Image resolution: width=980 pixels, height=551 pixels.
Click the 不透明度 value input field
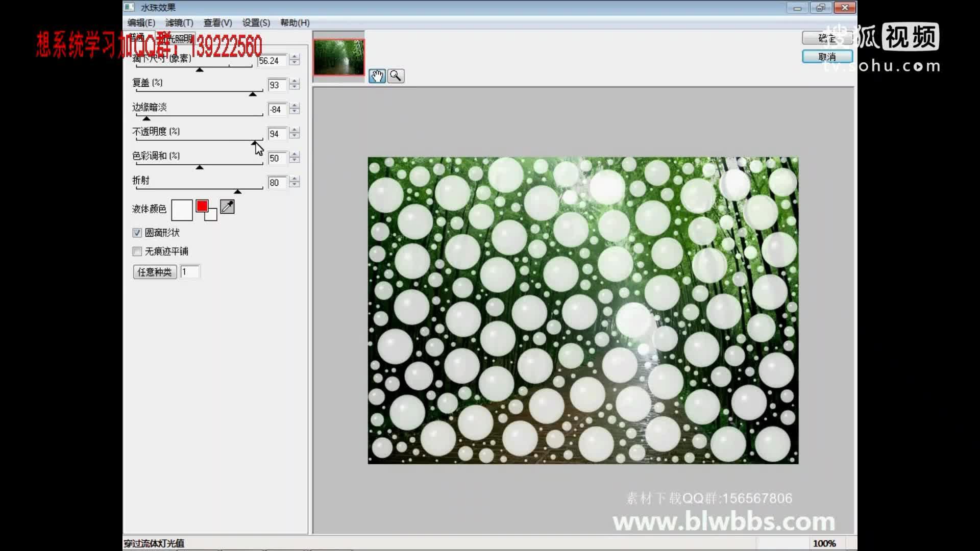(x=276, y=134)
